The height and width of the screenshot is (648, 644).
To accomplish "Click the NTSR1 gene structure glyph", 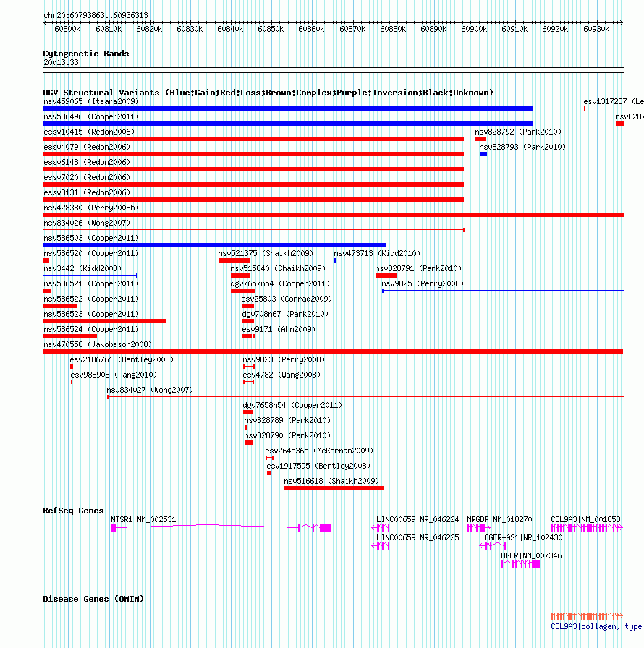I will [x=221, y=528].
